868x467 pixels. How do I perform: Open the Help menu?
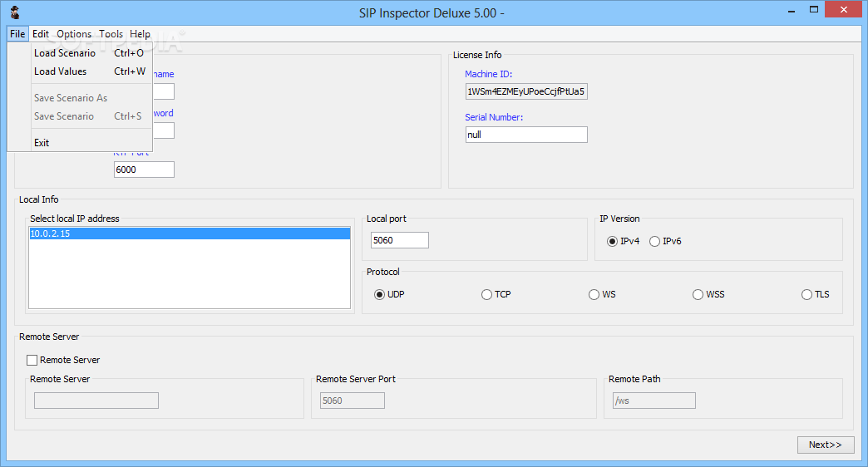point(140,34)
